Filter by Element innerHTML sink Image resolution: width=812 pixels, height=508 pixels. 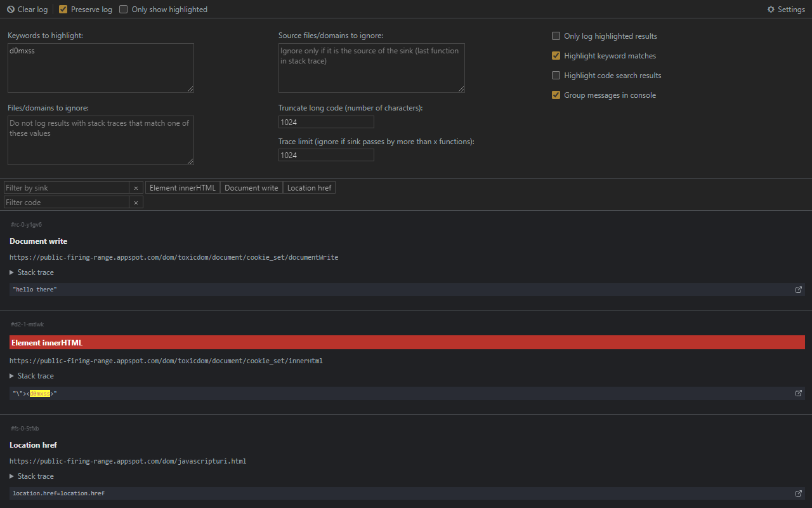183,188
